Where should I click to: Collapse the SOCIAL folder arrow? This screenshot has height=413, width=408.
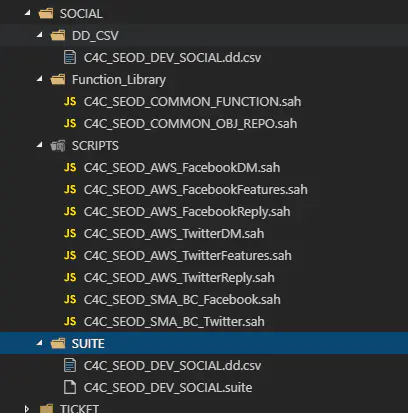coord(28,13)
